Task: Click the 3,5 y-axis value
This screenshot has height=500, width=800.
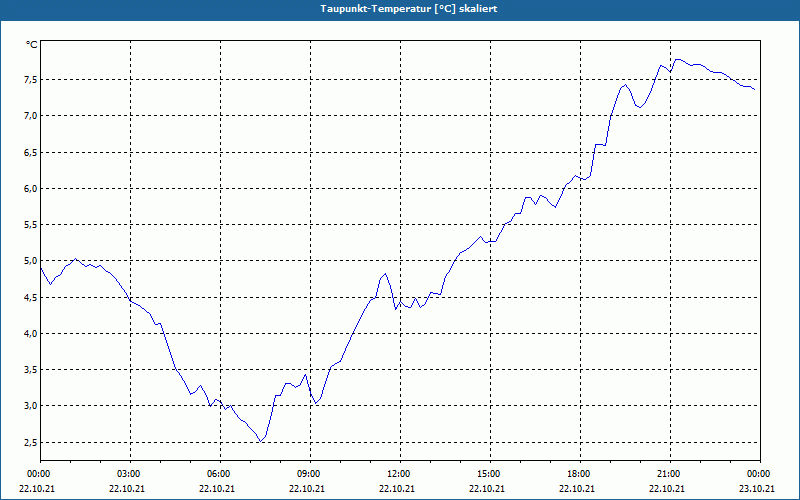Action: coord(30,370)
